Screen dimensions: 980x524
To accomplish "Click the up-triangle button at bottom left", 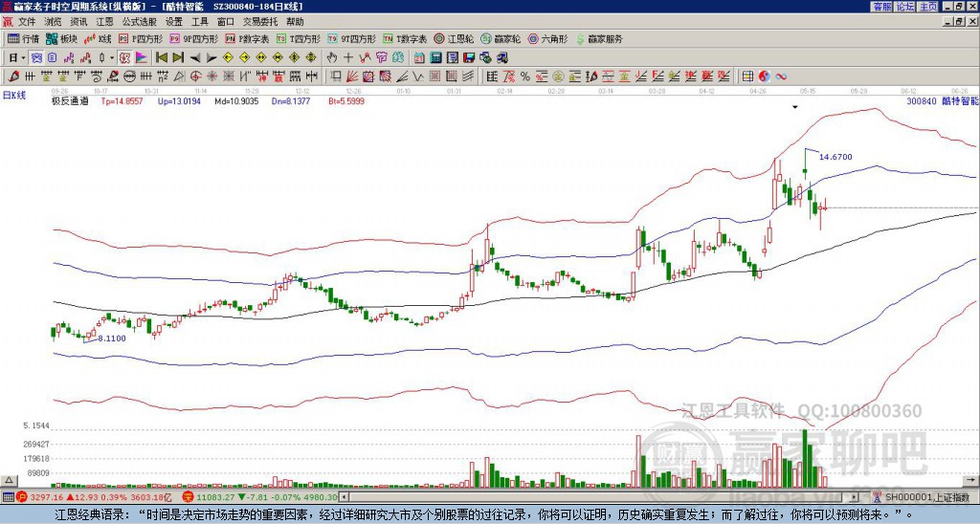I will point(9,480).
